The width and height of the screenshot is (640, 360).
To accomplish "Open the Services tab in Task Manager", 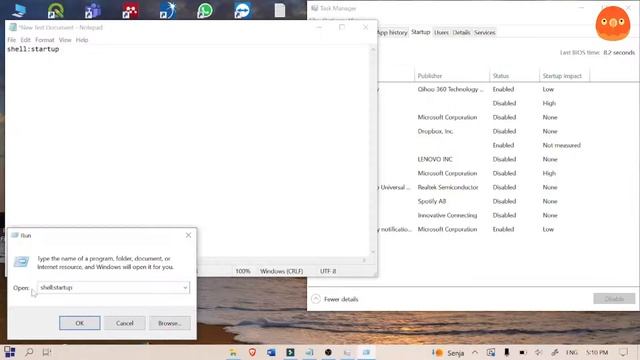I will click(x=484, y=32).
